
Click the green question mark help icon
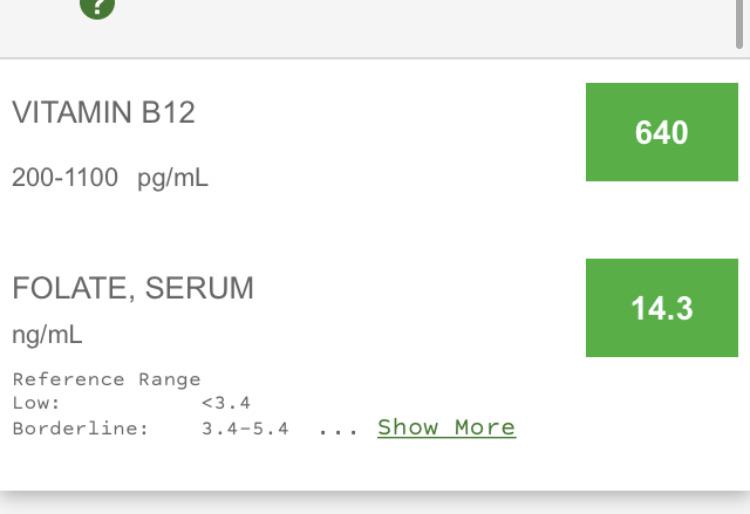pos(97,7)
